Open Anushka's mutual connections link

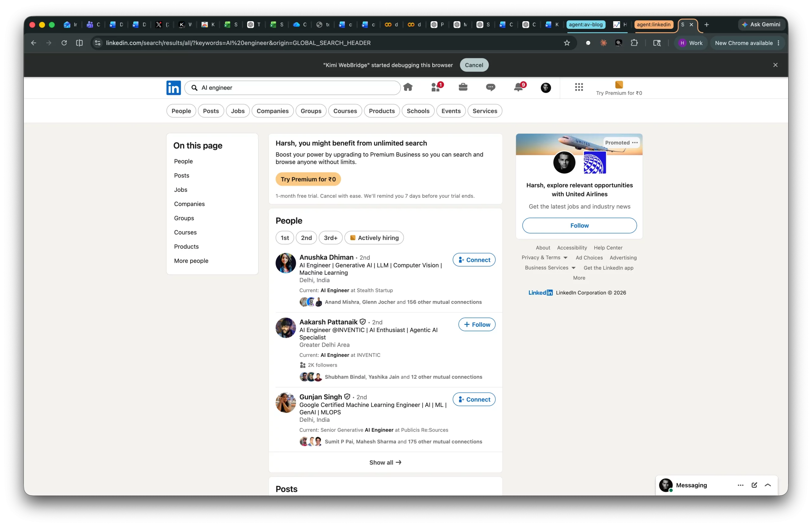403,302
